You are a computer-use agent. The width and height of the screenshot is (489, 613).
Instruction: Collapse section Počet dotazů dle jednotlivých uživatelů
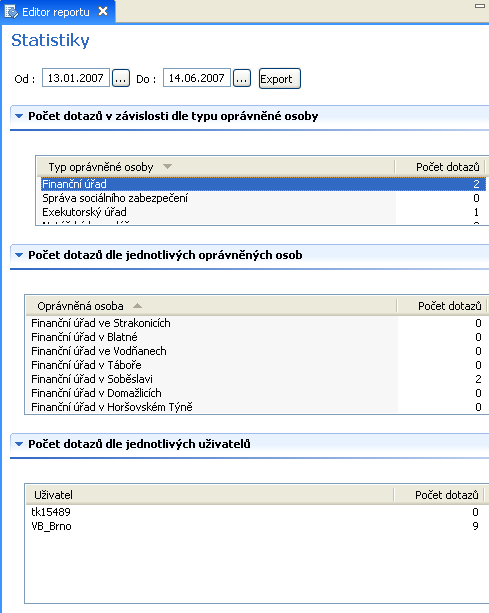[x=18, y=444]
